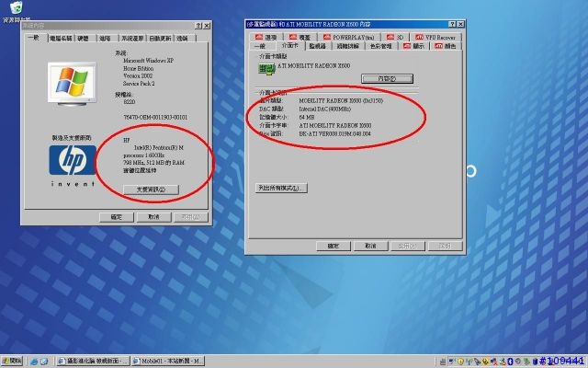Click 確定 OK in ATI Radeon dialog
This screenshot has height=368, width=588.
pyautogui.click(x=334, y=246)
